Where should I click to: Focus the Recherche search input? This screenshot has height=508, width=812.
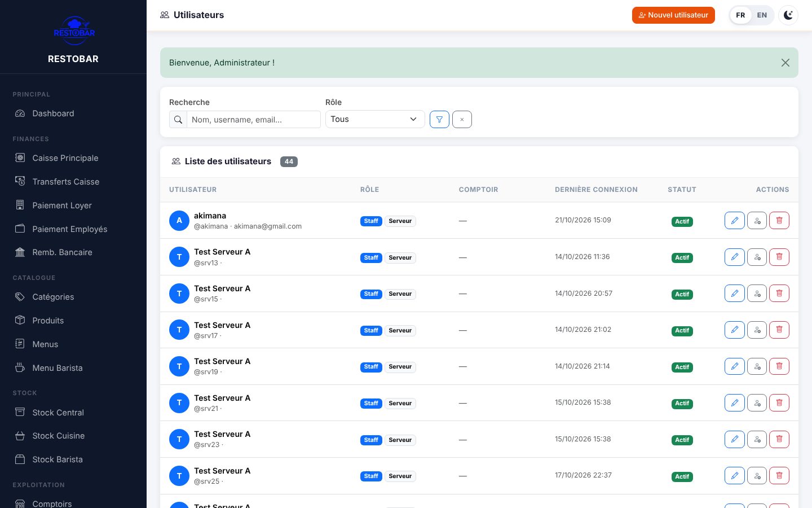[254, 120]
